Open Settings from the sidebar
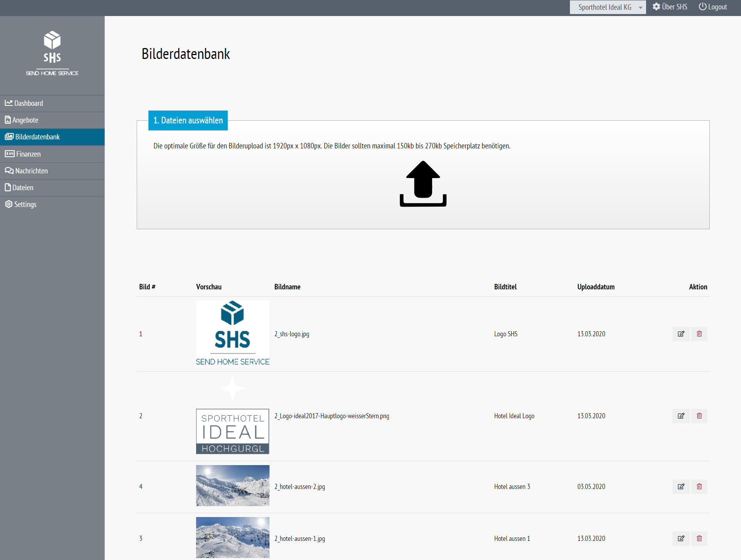 coord(52,204)
